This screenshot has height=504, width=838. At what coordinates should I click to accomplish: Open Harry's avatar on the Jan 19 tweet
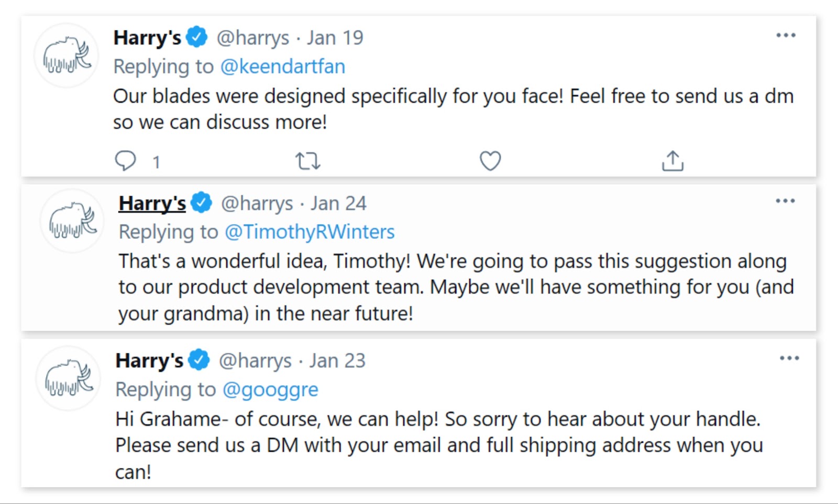67,55
